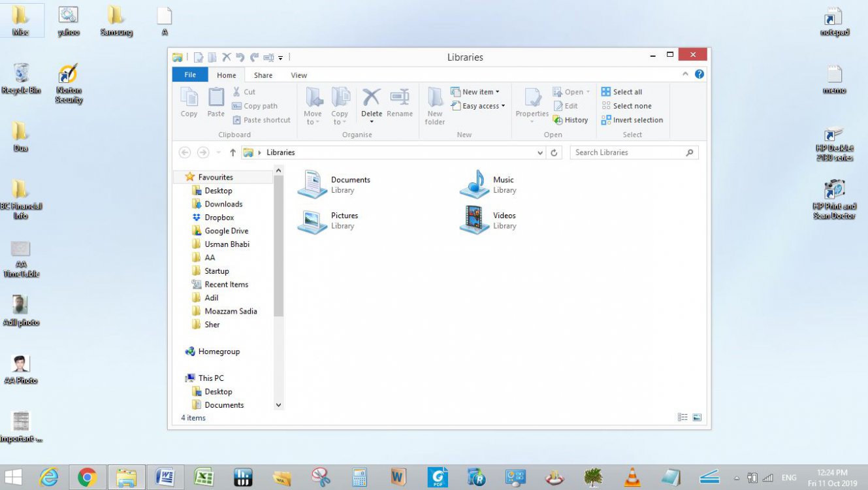The image size is (868, 490).
Task: Open the File menu
Action: click(x=189, y=74)
